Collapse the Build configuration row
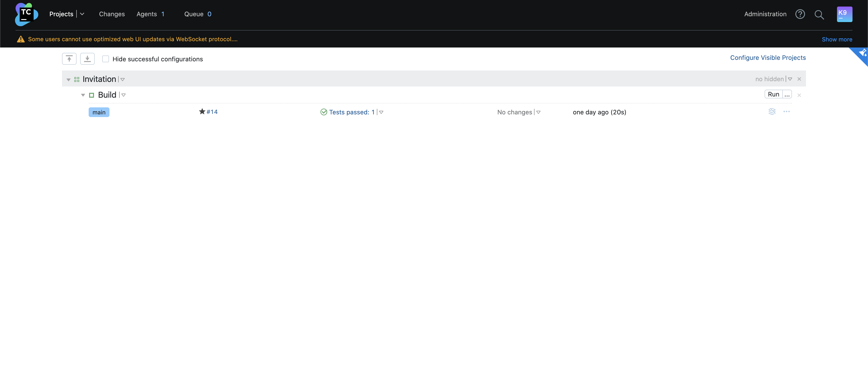This screenshot has height=379, width=868. 83,95
